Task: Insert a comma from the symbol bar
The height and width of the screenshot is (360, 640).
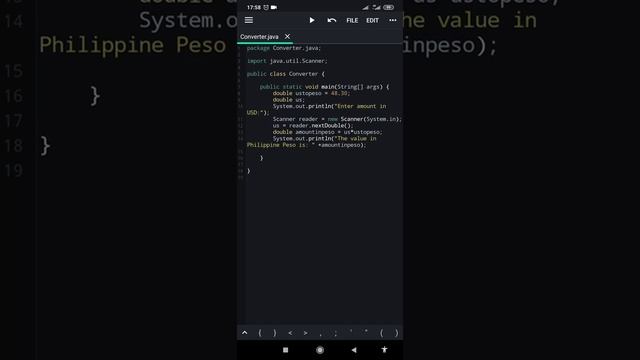Action: coord(320,334)
